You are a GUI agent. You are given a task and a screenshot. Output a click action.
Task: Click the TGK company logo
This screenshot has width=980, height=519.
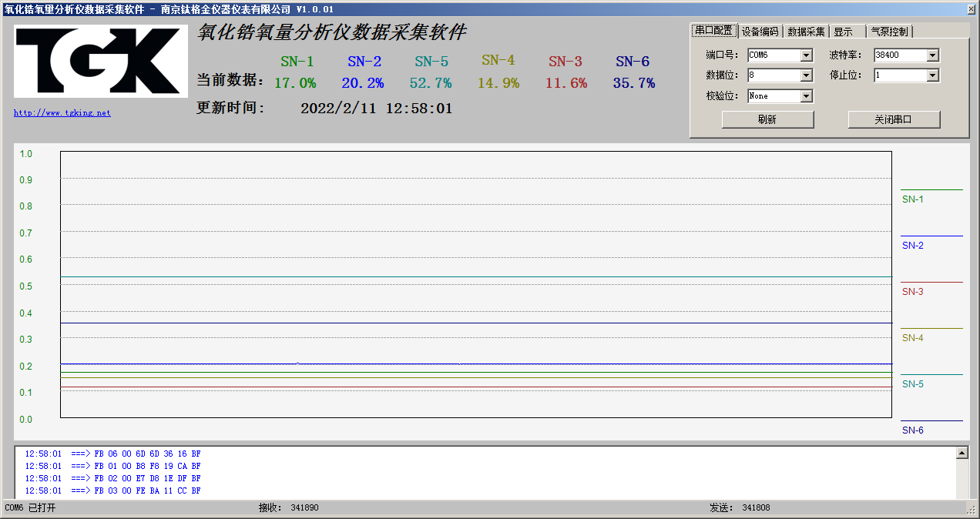click(x=100, y=62)
